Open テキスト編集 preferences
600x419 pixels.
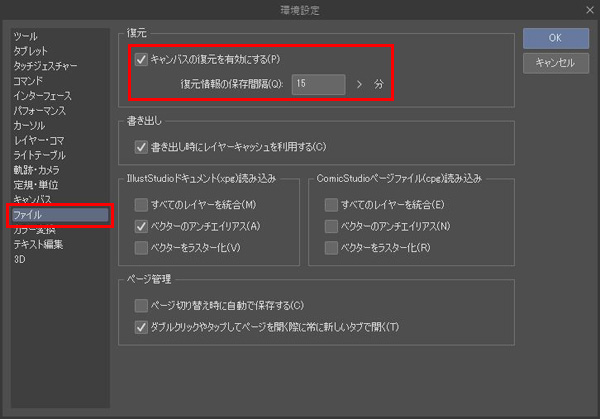[37, 244]
